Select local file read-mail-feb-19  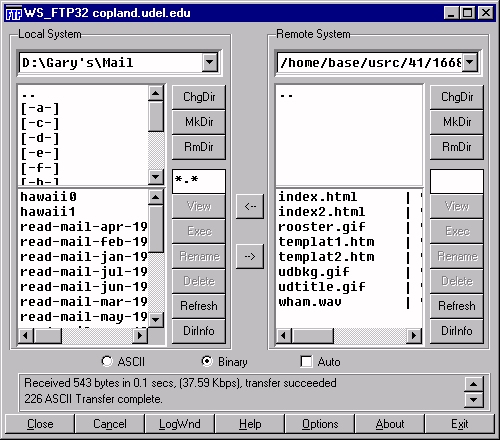click(83, 242)
